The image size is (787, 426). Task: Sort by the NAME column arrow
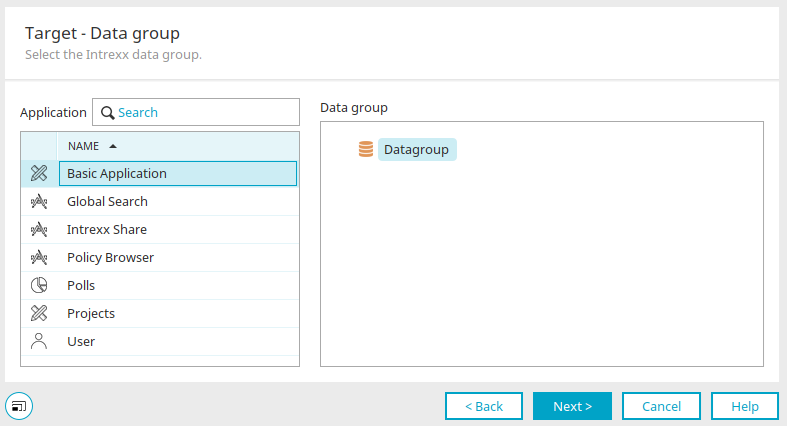(113, 146)
